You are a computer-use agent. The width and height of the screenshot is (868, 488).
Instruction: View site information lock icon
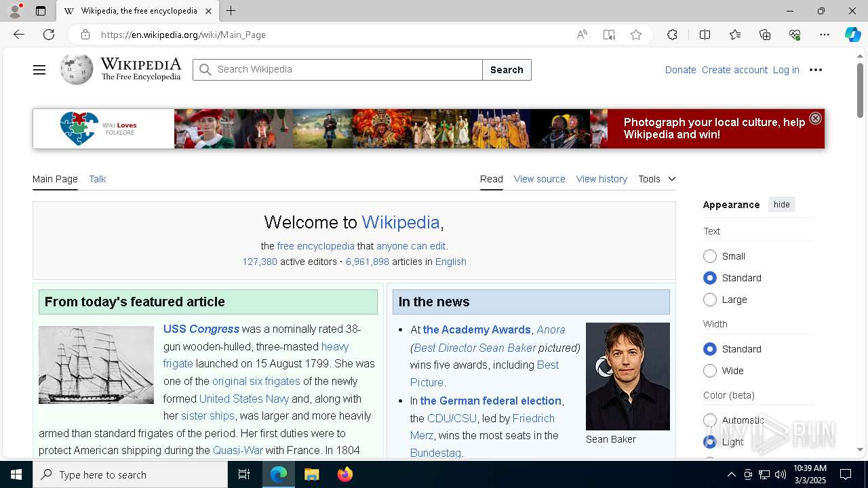point(85,35)
